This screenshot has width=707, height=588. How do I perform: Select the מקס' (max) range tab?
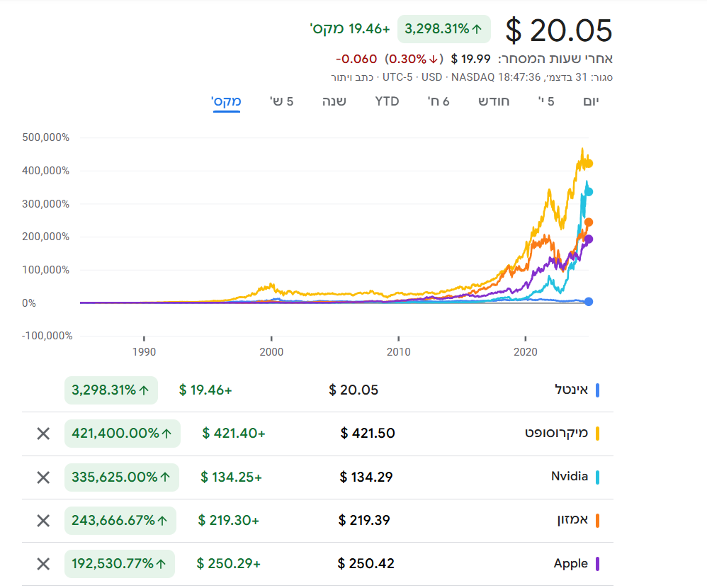pos(227,101)
